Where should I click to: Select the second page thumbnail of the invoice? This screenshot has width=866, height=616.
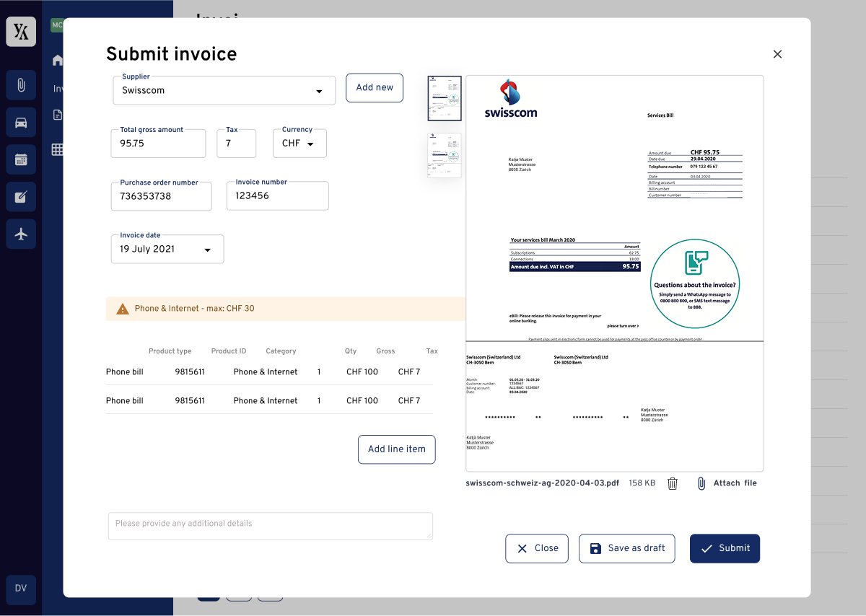click(x=444, y=154)
